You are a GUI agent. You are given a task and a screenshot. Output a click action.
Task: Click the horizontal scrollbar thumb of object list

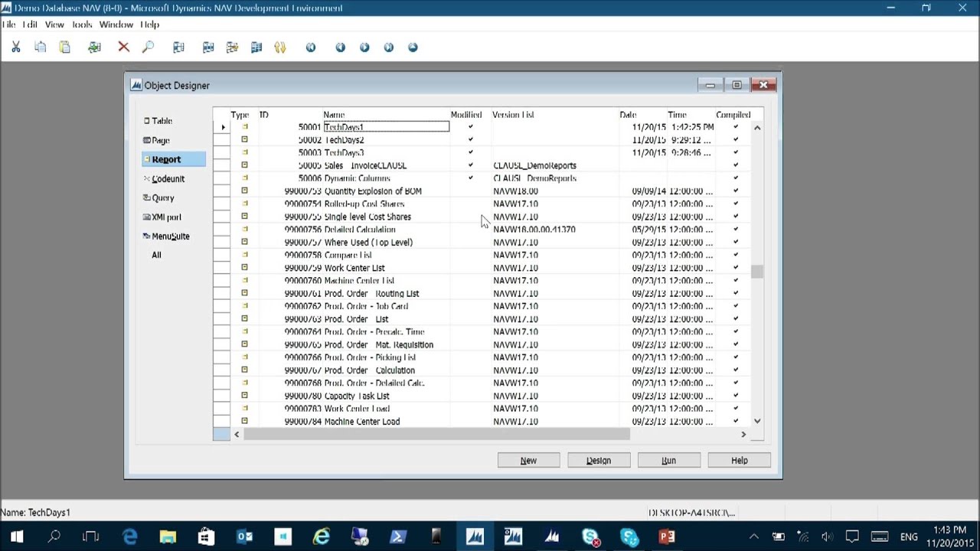[x=436, y=435]
